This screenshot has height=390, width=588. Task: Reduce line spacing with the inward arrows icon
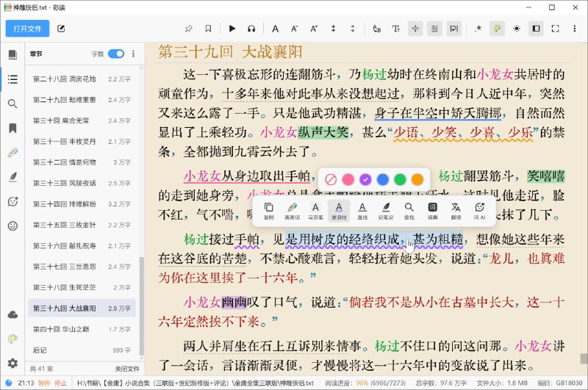pos(334,29)
